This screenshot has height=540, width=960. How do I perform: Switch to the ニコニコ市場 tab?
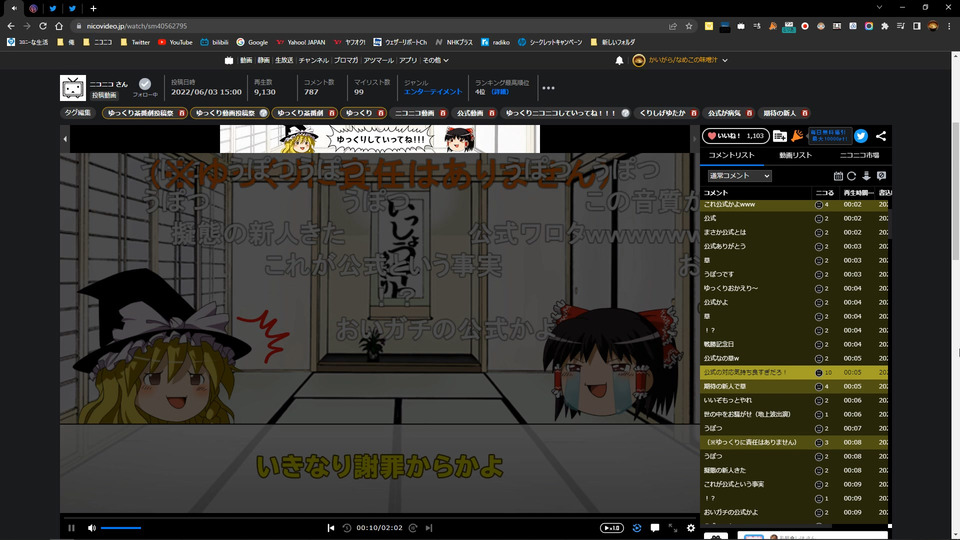[x=859, y=156]
